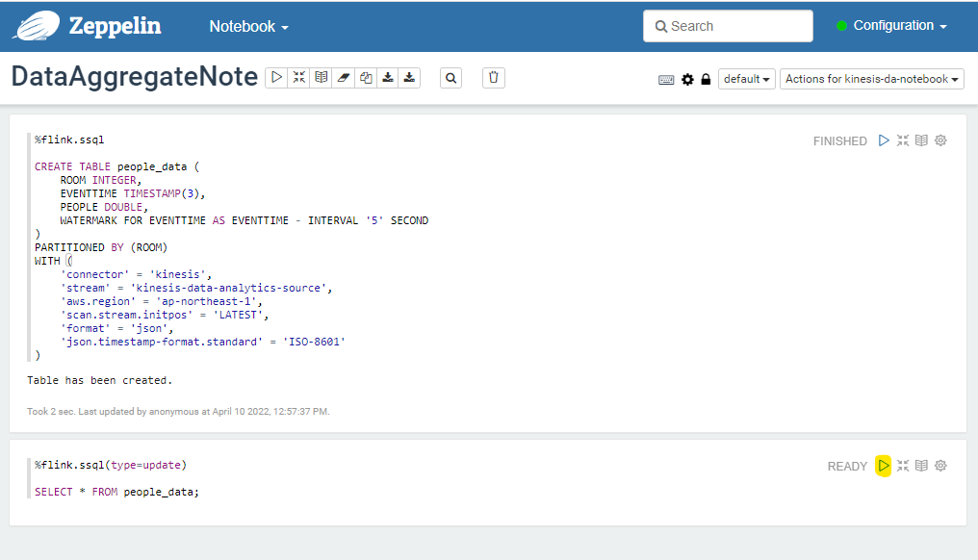Open the Notebook menu
Screen dimensions: 978x560
pos(249,26)
